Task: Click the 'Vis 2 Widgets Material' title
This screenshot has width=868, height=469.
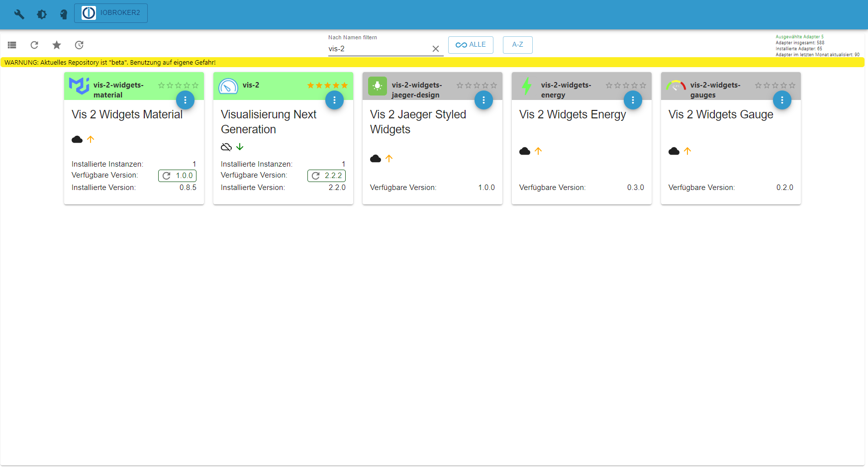Action: click(x=127, y=114)
